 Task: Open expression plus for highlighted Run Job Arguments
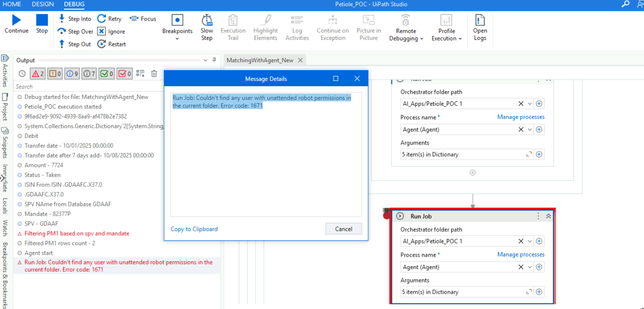[539, 292]
